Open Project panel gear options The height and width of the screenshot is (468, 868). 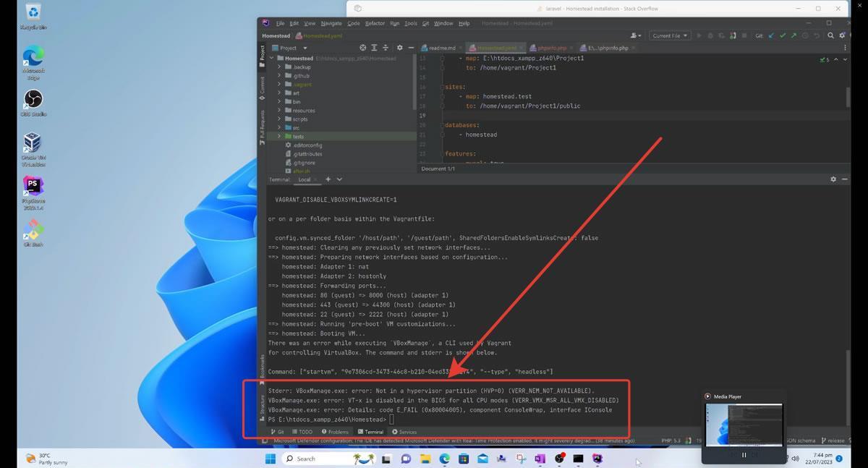[x=399, y=48]
